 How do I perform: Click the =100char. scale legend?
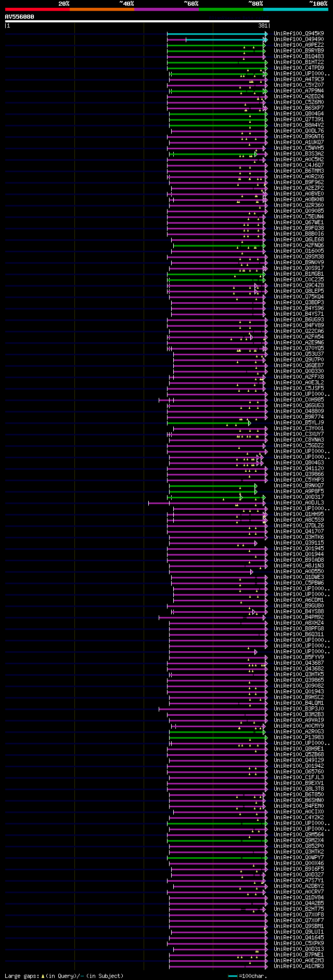[247, 976]
